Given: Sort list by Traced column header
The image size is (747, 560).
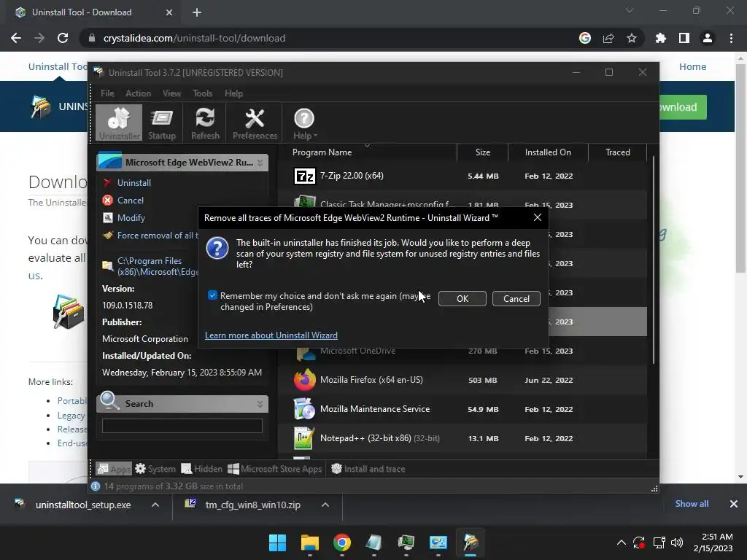Looking at the screenshot, I should tap(617, 152).
